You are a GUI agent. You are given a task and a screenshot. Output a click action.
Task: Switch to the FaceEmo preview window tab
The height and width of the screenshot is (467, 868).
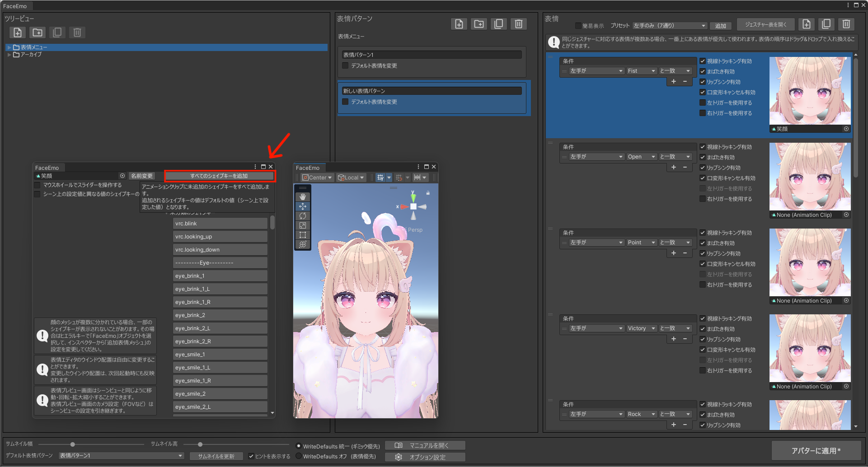point(309,167)
